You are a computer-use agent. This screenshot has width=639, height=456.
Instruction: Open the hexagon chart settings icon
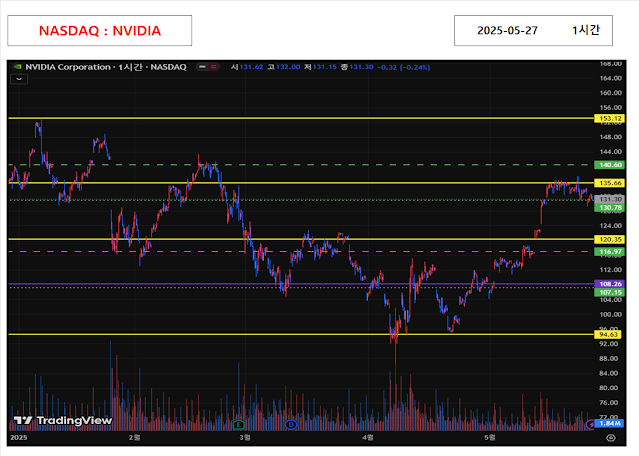pyautogui.click(x=610, y=438)
